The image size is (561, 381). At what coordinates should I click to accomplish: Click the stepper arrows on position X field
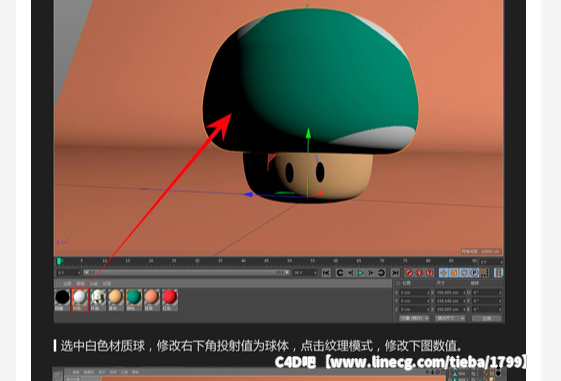[428, 293]
